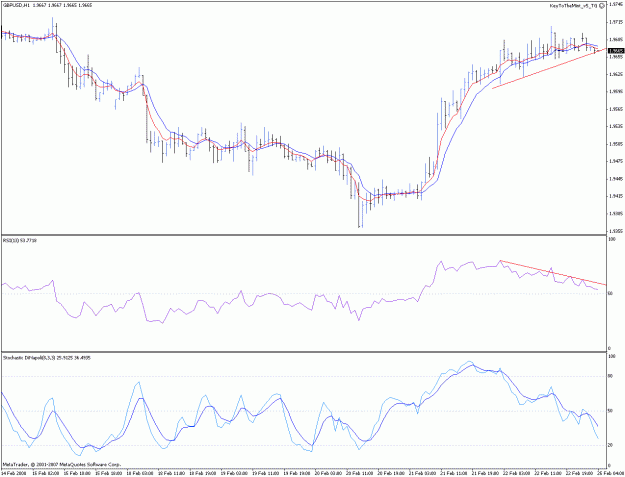Click the 14 Feb 2008 date label
Viewport: 625px width, 477px height.
(14, 472)
